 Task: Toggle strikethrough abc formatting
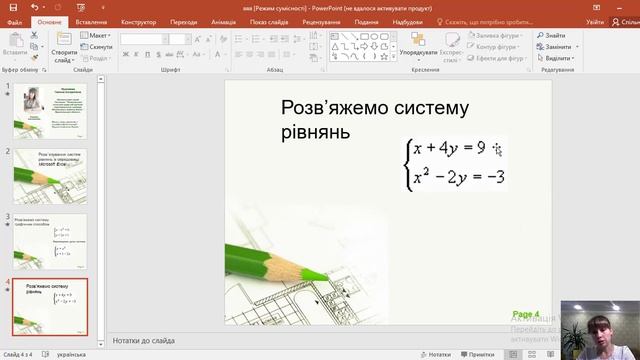click(169, 54)
